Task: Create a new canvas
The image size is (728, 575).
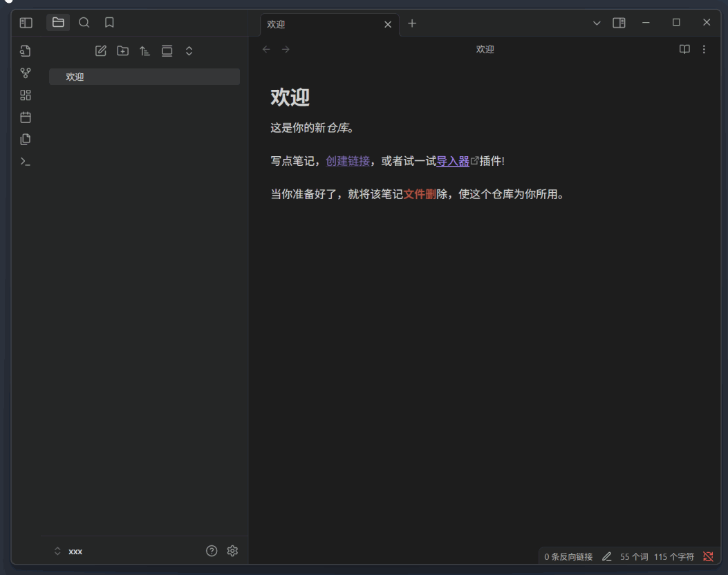Action: point(26,95)
